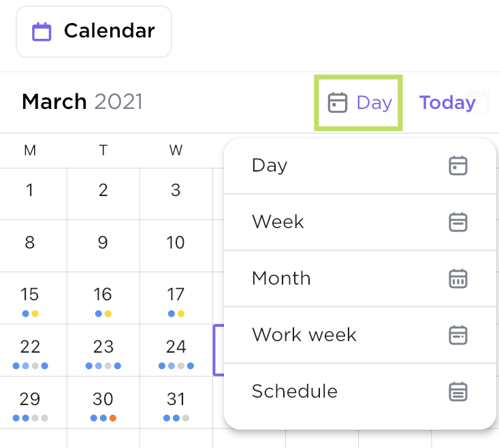
Task: Click the Month view icon
Action: tap(458, 278)
